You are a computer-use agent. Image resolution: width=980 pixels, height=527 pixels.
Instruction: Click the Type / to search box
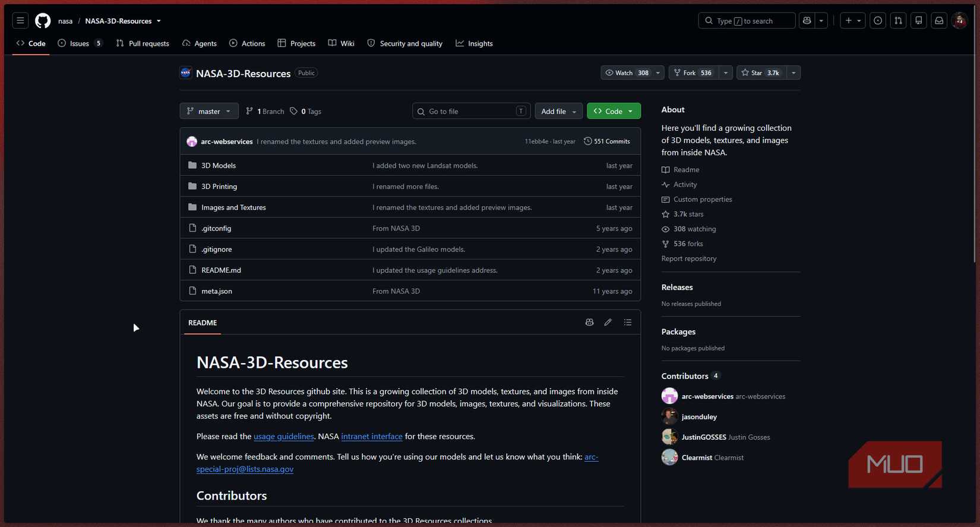coord(747,21)
